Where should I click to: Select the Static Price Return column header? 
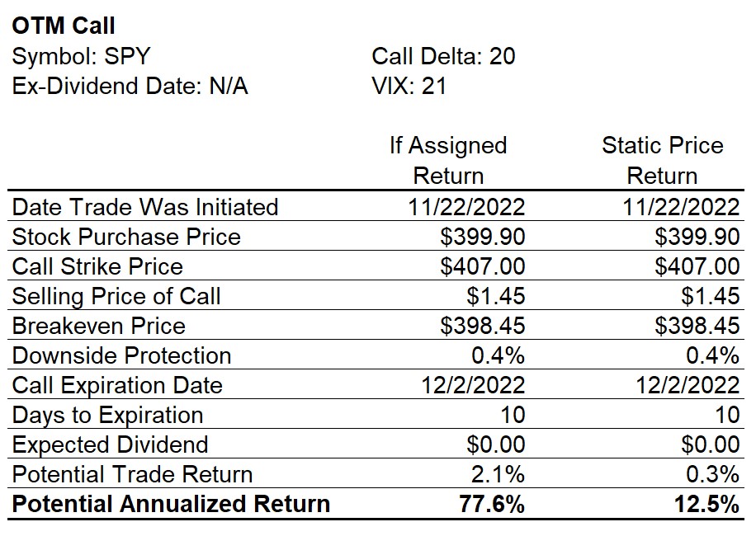(663, 160)
